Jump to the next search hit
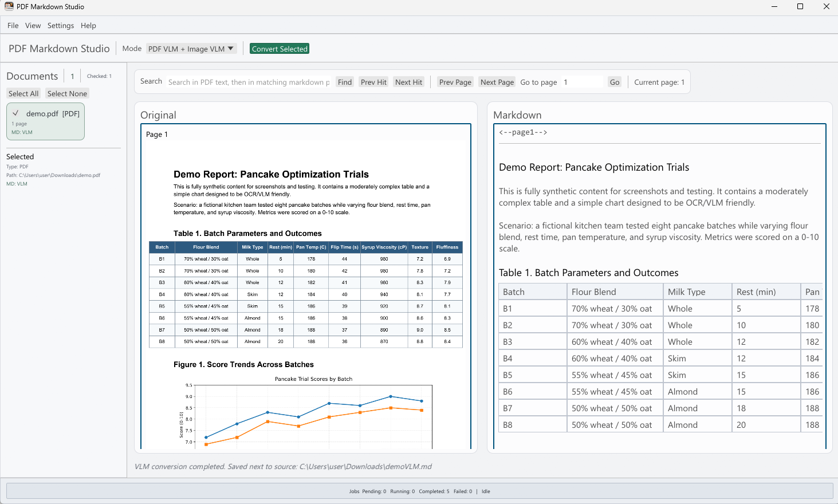Image resolution: width=838 pixels, height=504 pixels. point(408,81)
